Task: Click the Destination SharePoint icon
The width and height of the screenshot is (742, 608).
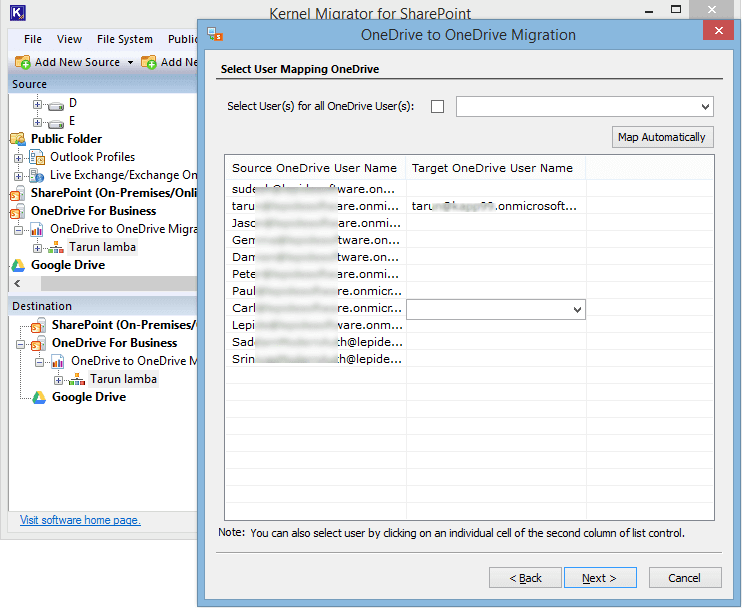Action: coord(38,325)
